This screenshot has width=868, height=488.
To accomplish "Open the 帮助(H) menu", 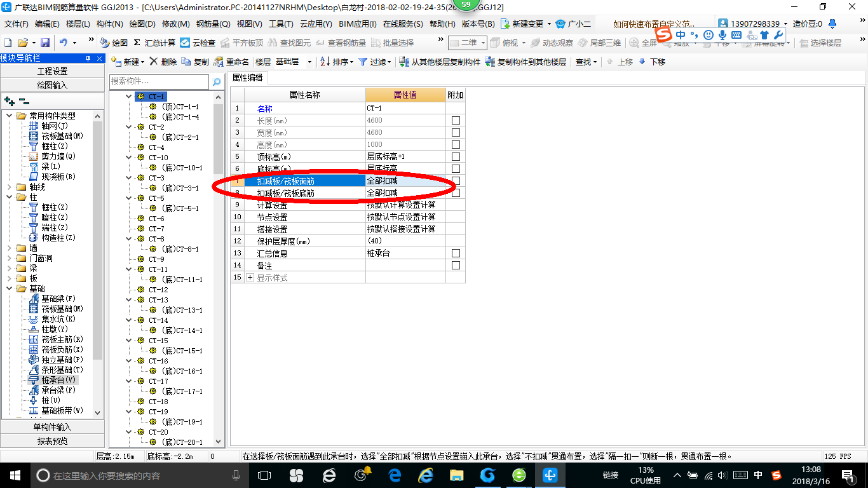I will pyautogui.click(x=442, y=24).
